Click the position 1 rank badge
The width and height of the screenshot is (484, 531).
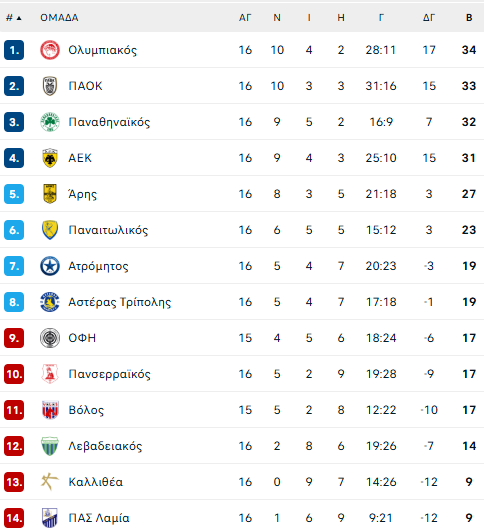(14, 50)
